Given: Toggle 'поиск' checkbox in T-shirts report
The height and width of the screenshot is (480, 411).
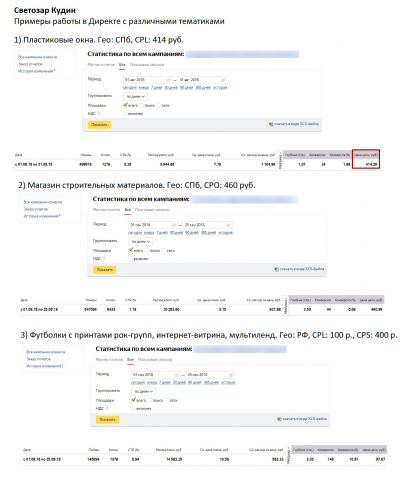Looking at the screenshot, I should [150, 401].
